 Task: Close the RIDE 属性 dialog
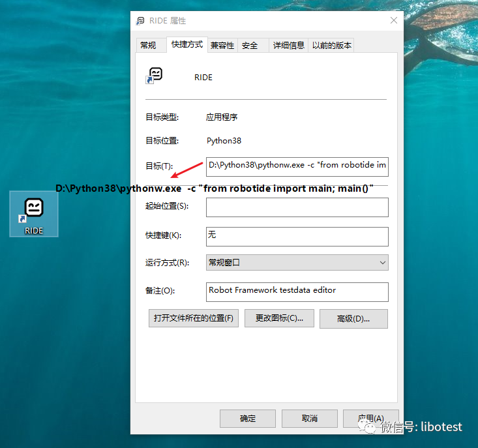tap(394, 20)
